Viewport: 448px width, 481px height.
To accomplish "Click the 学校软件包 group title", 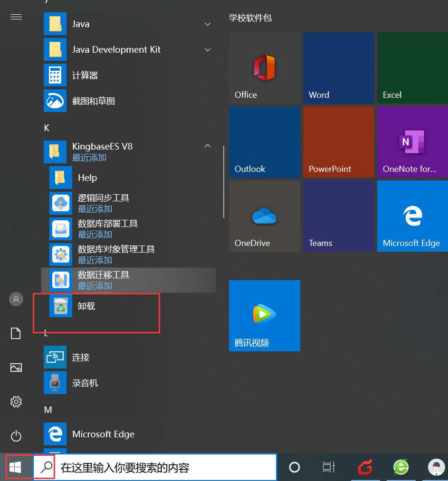I will [250, 18].
